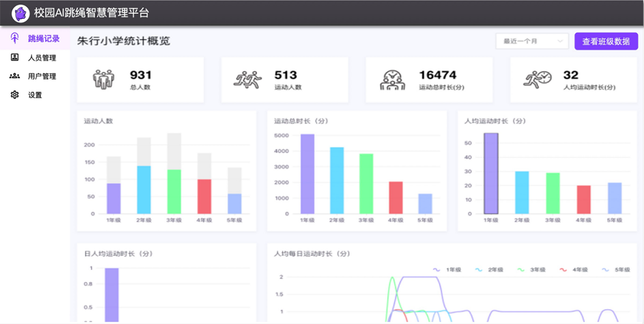Image resolution: width=644 pixels, height=324 pixels.
Task: Click 2年级 bar in 运动总时长 chart
Action: pyautogui.click(x=337, y=181)
